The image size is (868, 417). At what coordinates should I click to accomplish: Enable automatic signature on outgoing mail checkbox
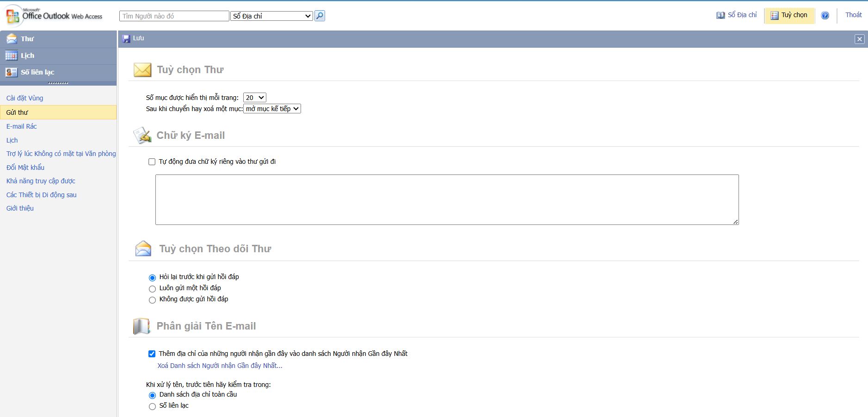152,162
